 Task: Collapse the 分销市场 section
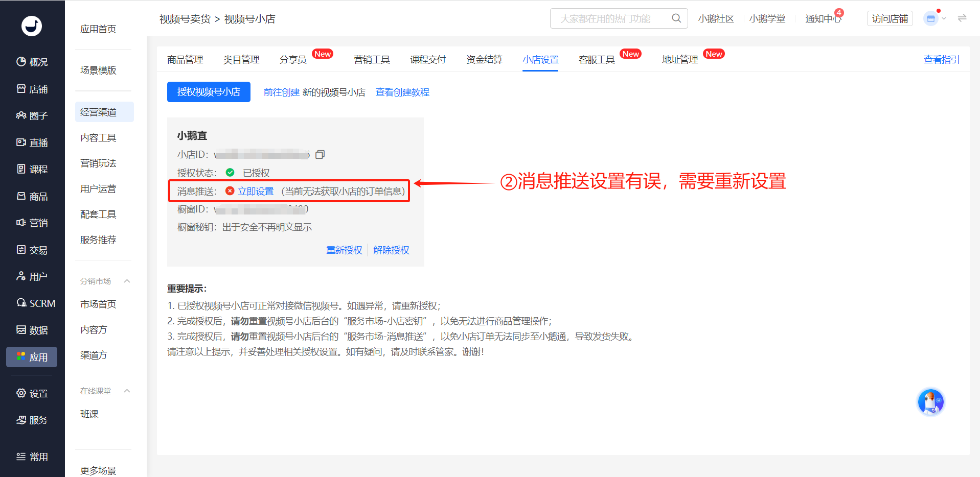[x=127, y=281]
